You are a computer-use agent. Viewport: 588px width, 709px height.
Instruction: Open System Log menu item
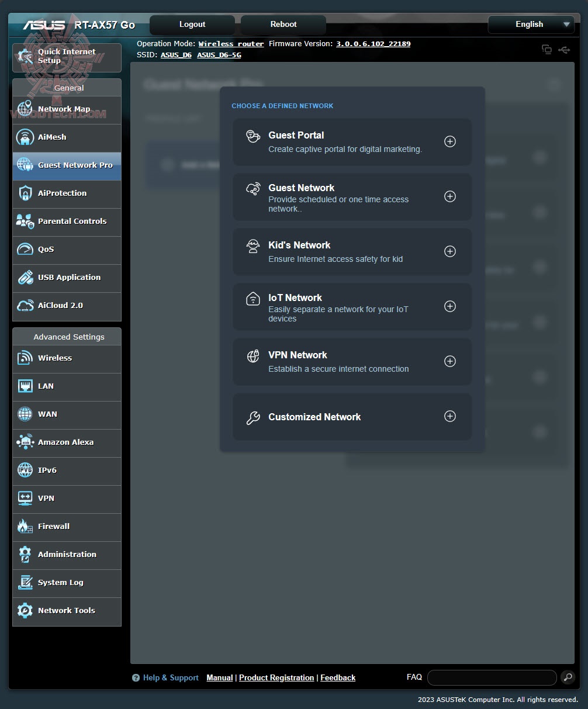[x=67, y=583]
